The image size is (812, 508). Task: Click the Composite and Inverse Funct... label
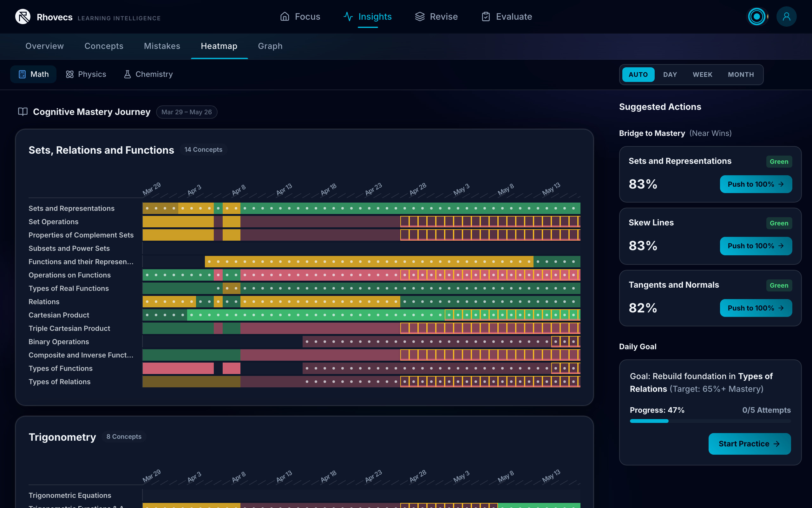(x=81, y=355)
